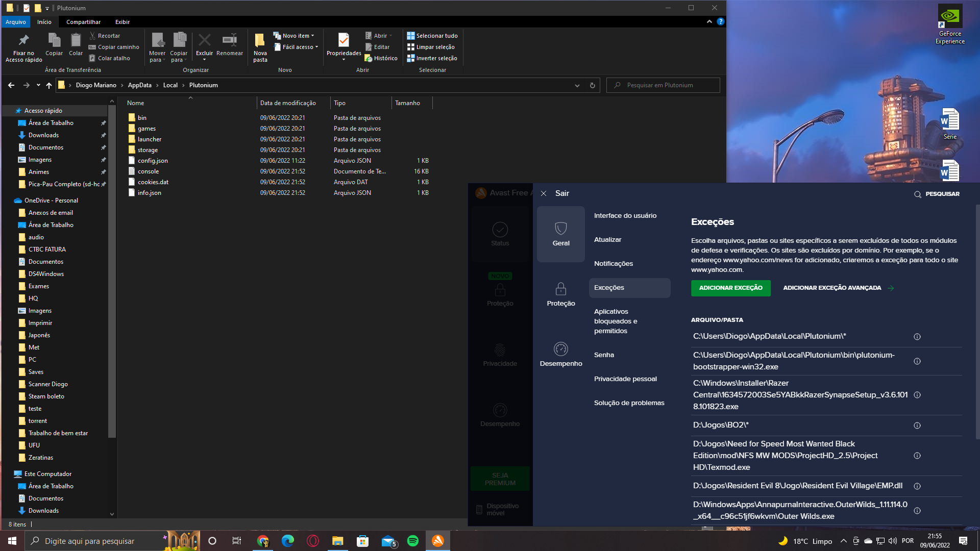The height and width of the screenshot is (551, 980).
Task: Click the navigation pane scrollbar
Action: [112, 270]
